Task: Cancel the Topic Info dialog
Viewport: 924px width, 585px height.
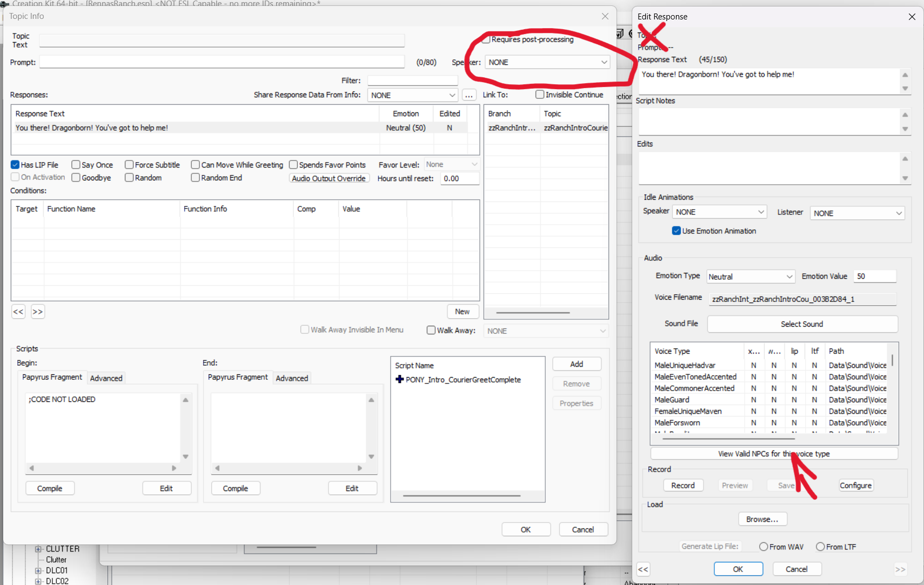Action: point(583,529)
